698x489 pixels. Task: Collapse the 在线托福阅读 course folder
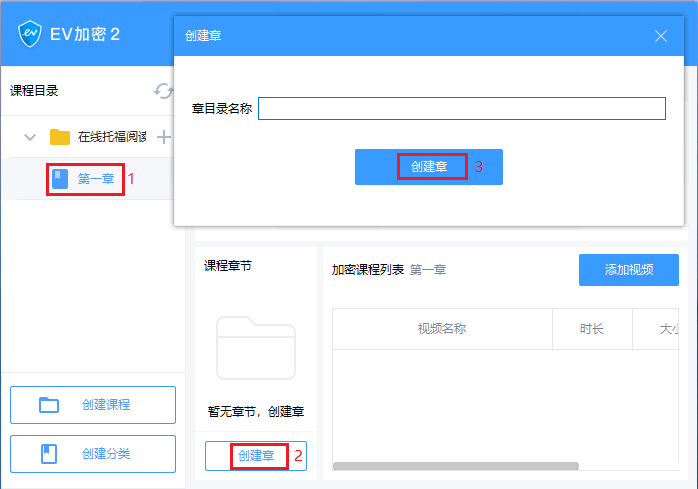pyautogui.click(x=30, y=137)
